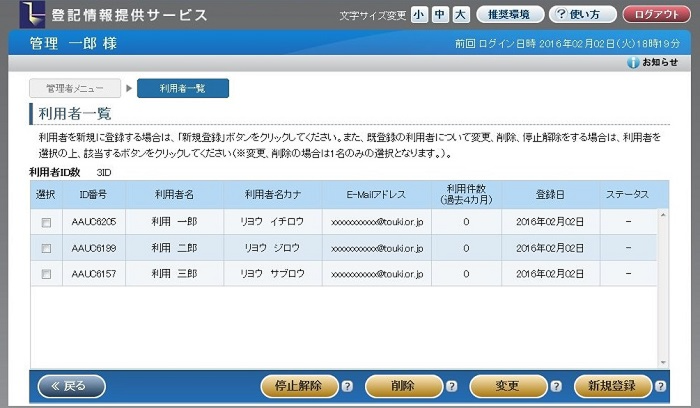Viewport: 700px width, 408px height.
Task: Click the email in 利用 三郎 row
Action: point(377,274)
